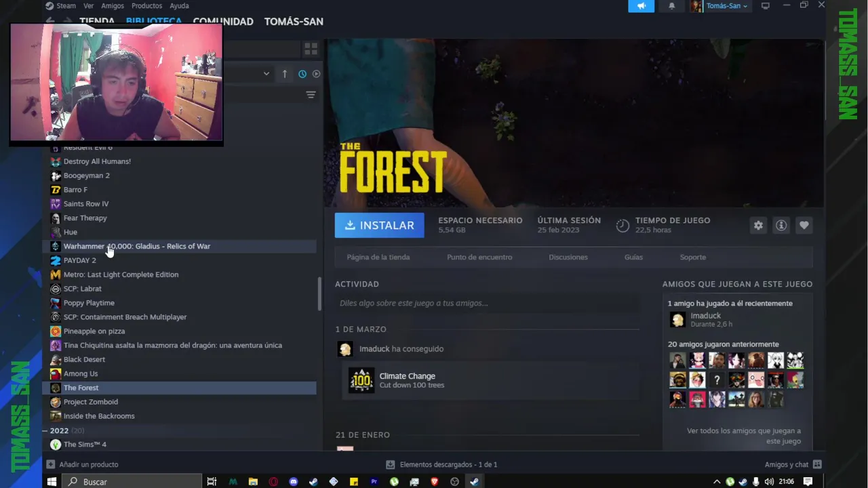Open Discusiones tab

568,257
